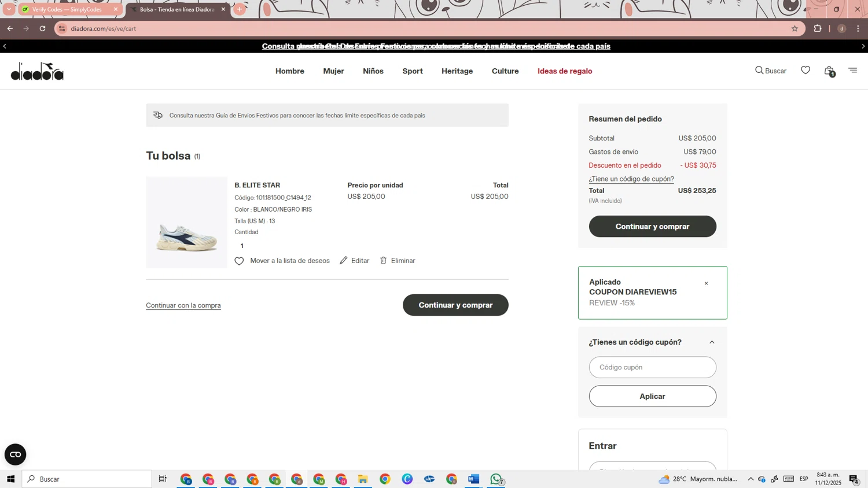Click the address bar URL
This screenshot has height=488, width=868.
pos(104,28)
